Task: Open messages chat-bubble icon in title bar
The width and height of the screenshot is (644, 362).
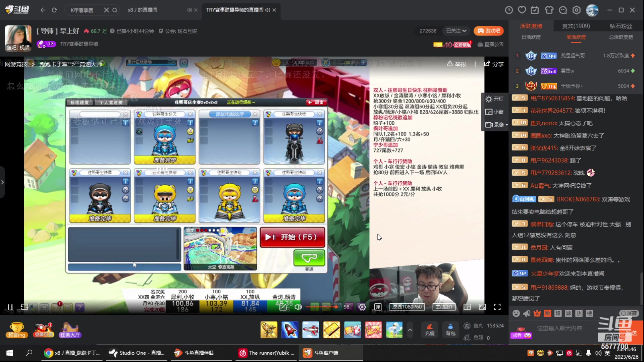Action: point(563,10)
